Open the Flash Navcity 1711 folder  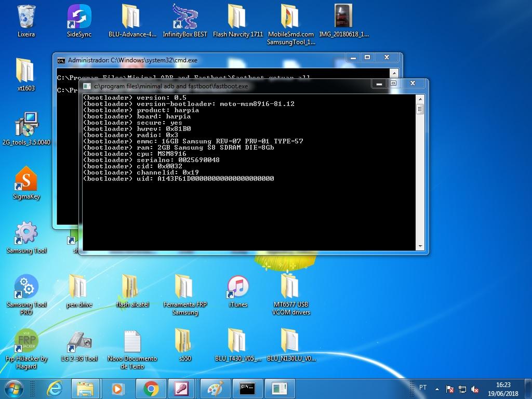click(238, 20)
